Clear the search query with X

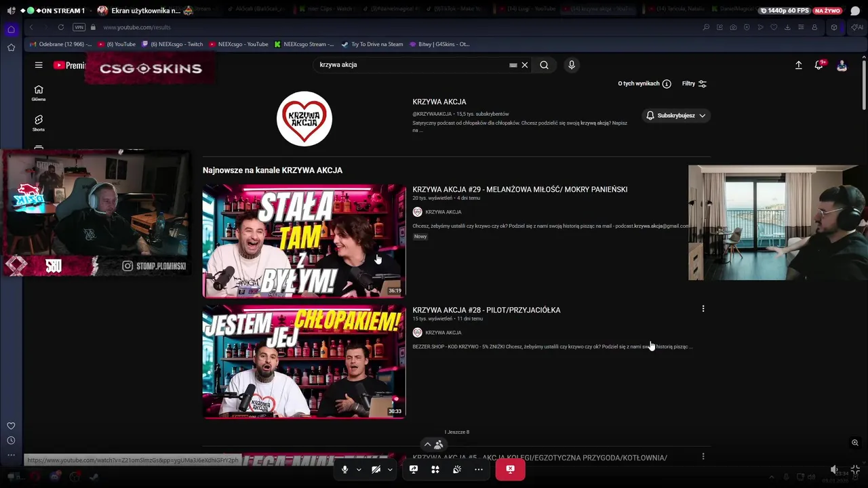(524, 65)
